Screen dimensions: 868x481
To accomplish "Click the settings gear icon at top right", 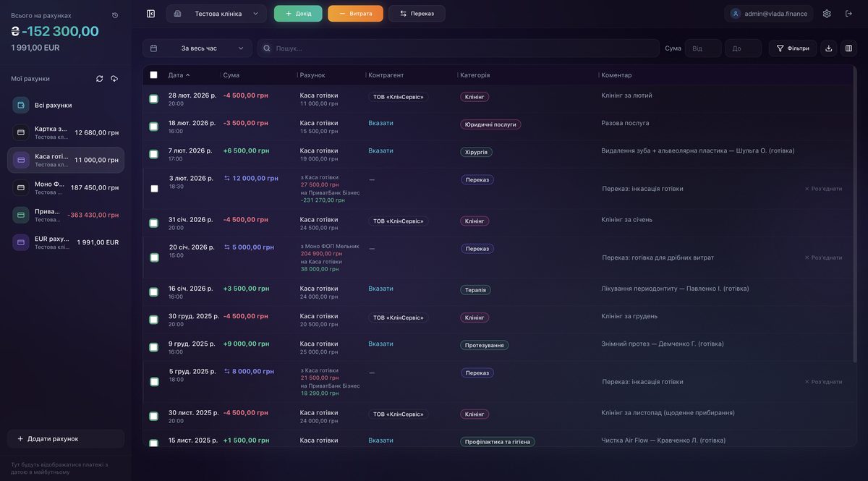I will 824,12.
